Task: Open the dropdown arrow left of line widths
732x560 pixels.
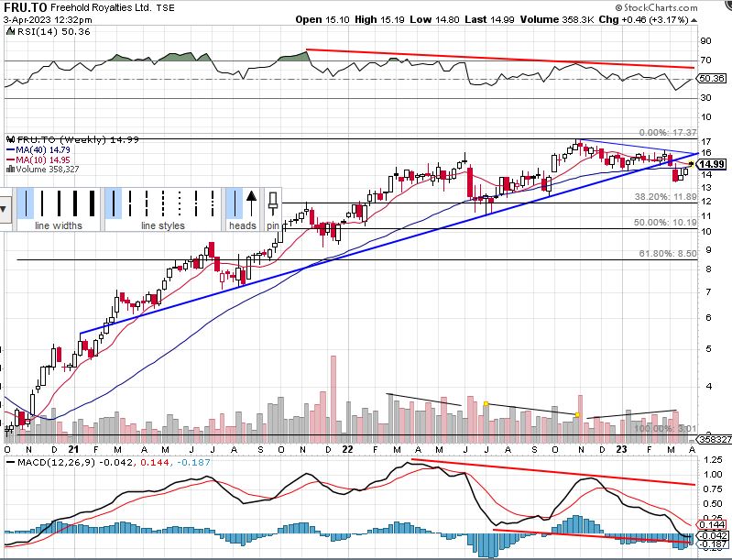Action: pyautogui.click(x=4, y=209)
